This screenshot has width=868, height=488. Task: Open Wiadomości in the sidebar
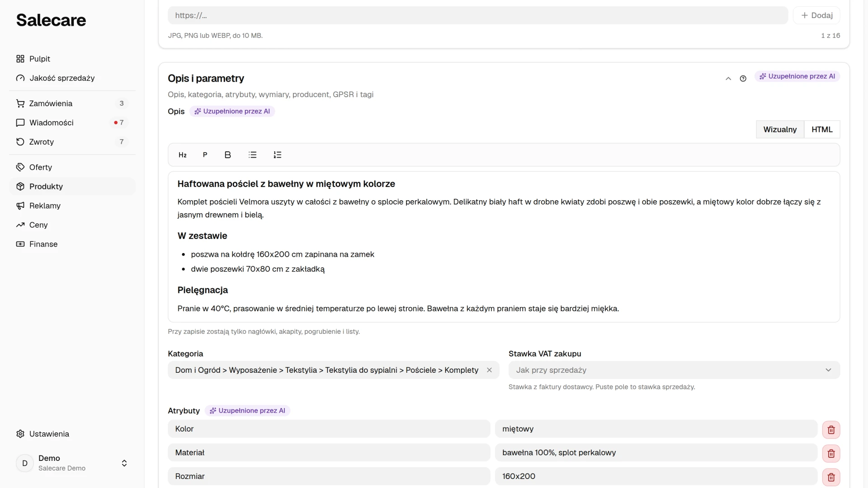(x=72, y=122)
